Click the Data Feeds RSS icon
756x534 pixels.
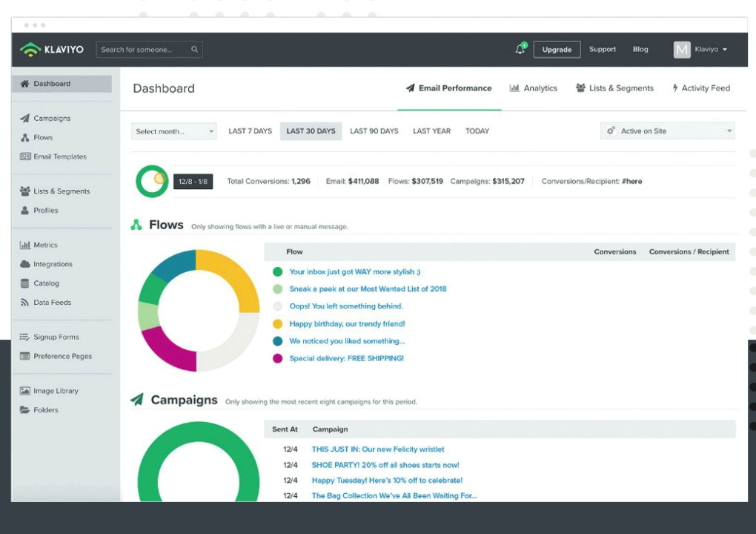click(25, 303)
